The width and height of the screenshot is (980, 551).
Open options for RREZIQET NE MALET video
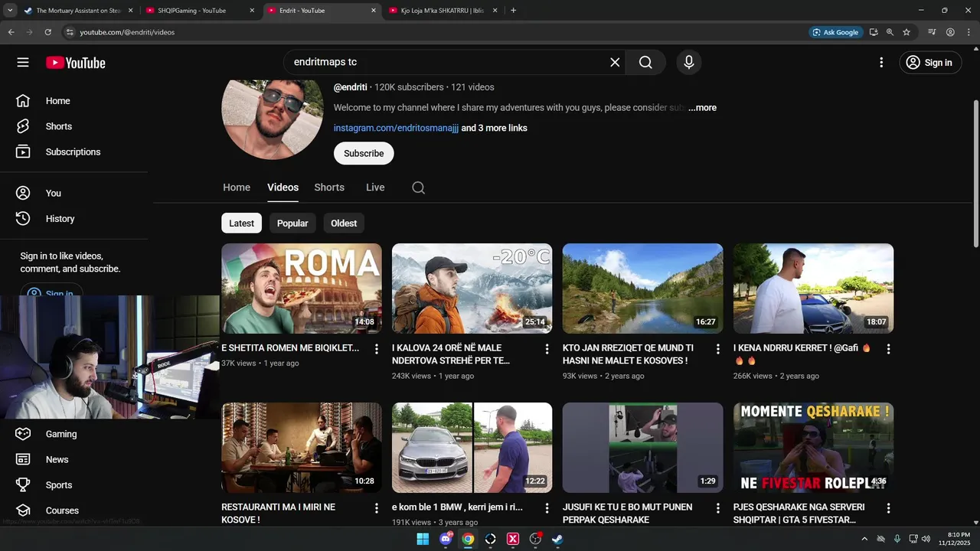717,349
